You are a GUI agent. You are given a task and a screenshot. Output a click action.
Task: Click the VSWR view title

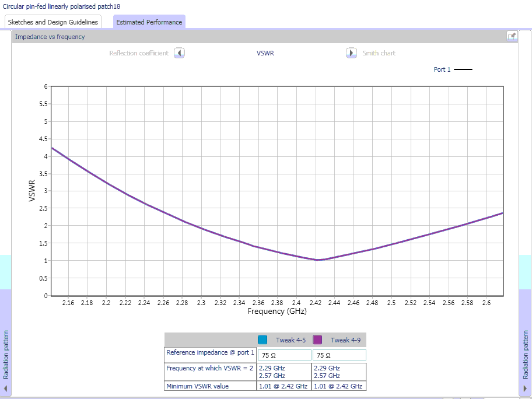(265, 53)
